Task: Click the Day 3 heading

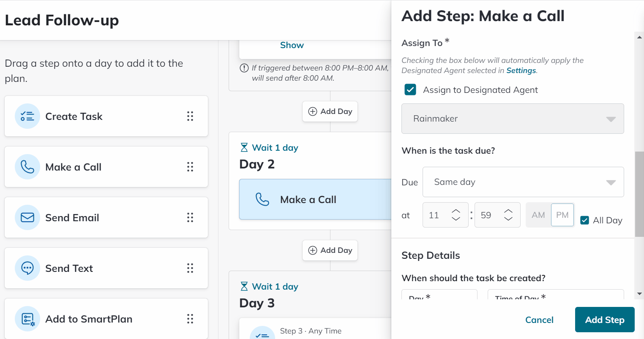Action: [x=257, y=303]
